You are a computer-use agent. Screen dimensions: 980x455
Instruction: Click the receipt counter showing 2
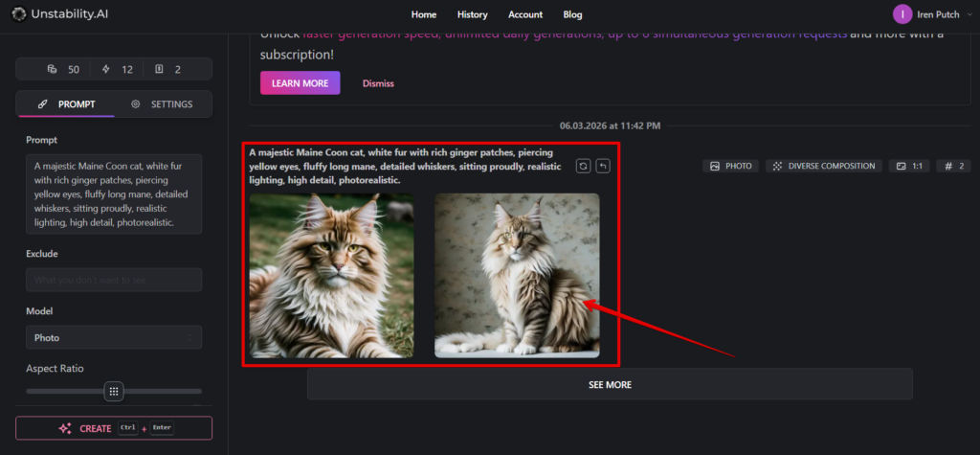[x=167, y=70]
